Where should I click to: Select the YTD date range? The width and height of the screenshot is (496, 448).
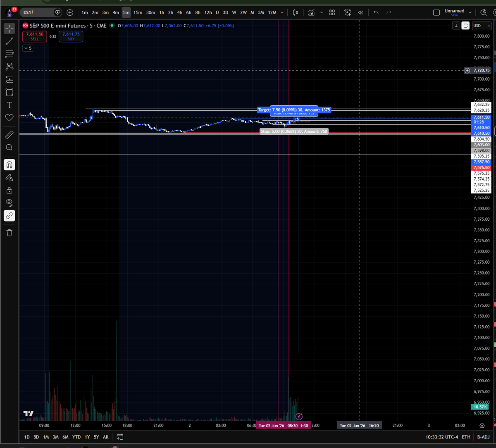pos(76,437)
